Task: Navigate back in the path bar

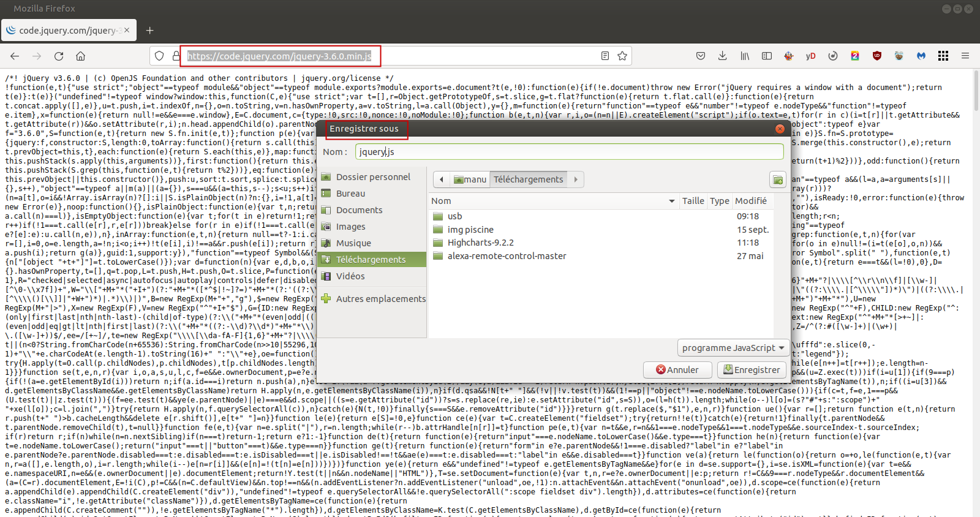Action: click(442, 179)
